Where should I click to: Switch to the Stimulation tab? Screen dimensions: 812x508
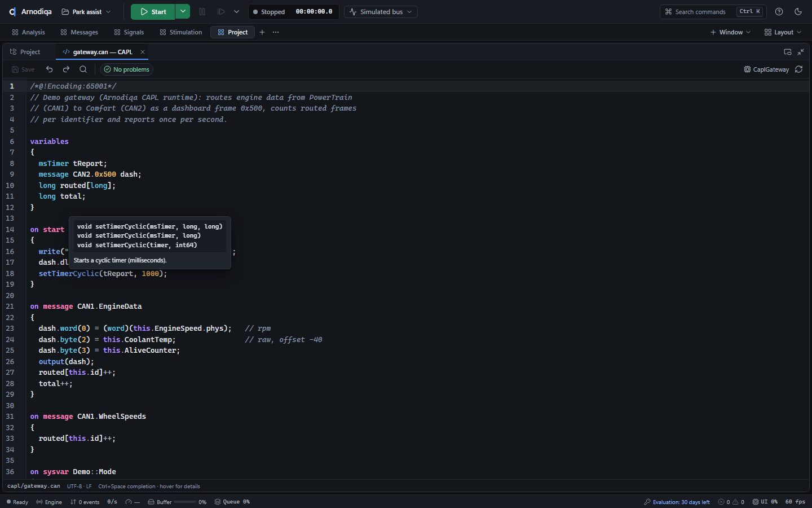pos(181,32)
